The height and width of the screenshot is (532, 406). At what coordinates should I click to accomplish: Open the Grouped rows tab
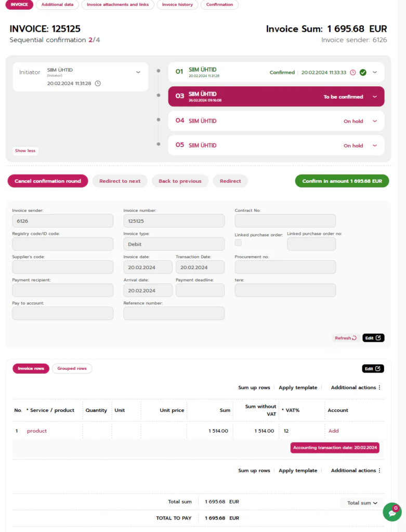pos(72,368)
